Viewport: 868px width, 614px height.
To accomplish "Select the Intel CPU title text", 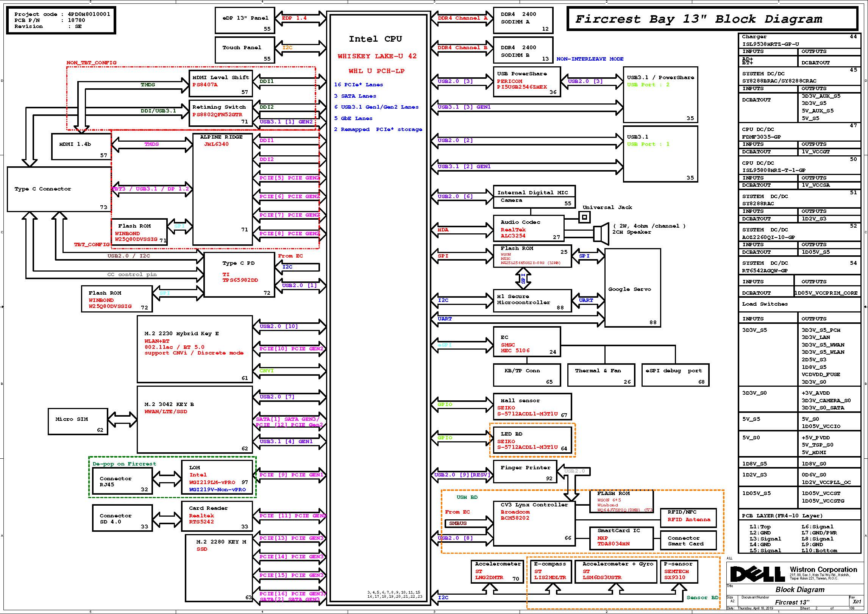I will (375, 39).
